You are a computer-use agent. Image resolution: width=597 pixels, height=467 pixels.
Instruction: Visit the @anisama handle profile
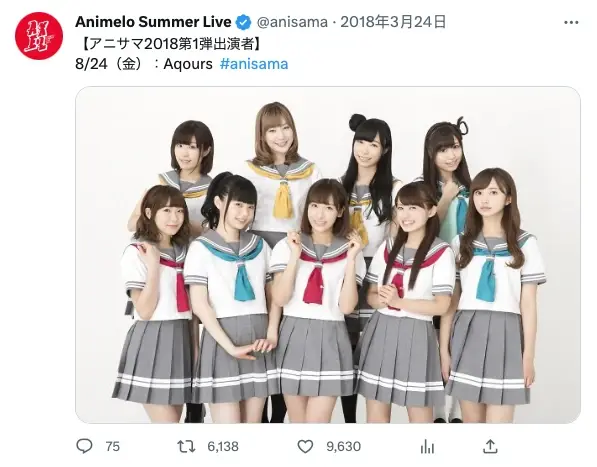292,22
